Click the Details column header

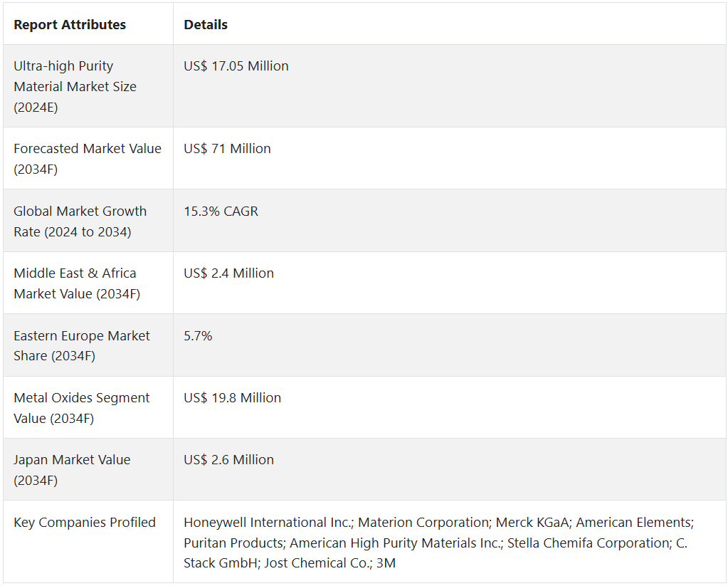[x=206, y=25]
